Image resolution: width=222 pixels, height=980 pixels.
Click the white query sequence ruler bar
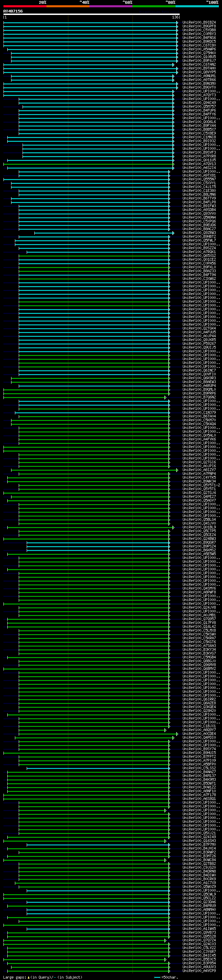(91, 15)
